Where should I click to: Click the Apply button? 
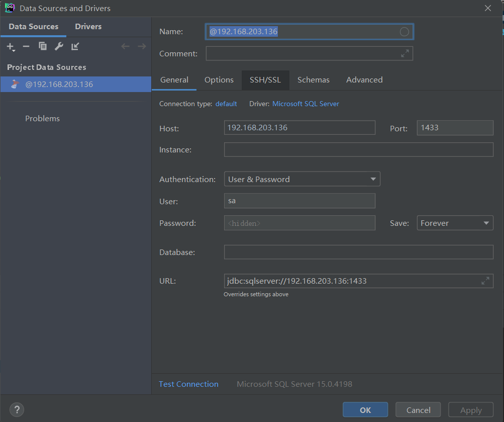[x=471, y=410]
